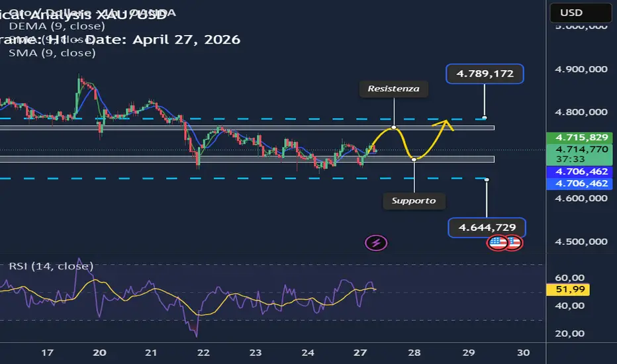Click the purple lightning bolt event icon

[x=376, y=243]
